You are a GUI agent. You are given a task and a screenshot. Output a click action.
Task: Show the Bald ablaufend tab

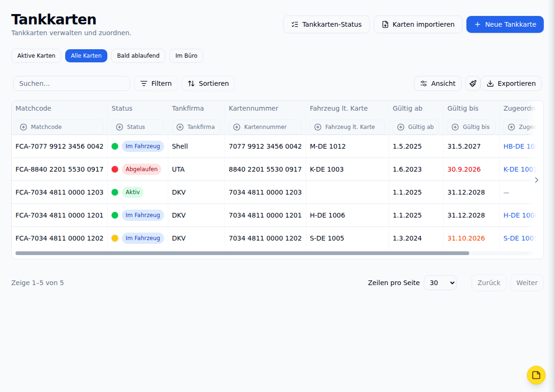click(x=138, y=56)
